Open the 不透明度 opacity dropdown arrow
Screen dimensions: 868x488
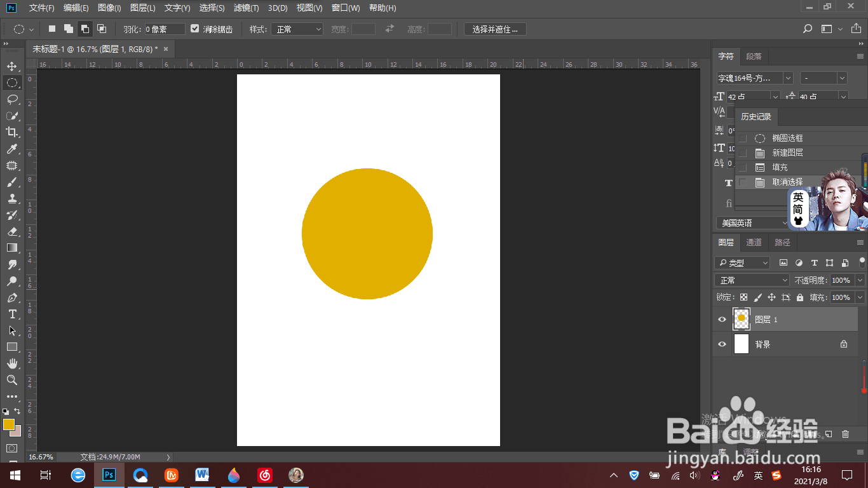860,280
